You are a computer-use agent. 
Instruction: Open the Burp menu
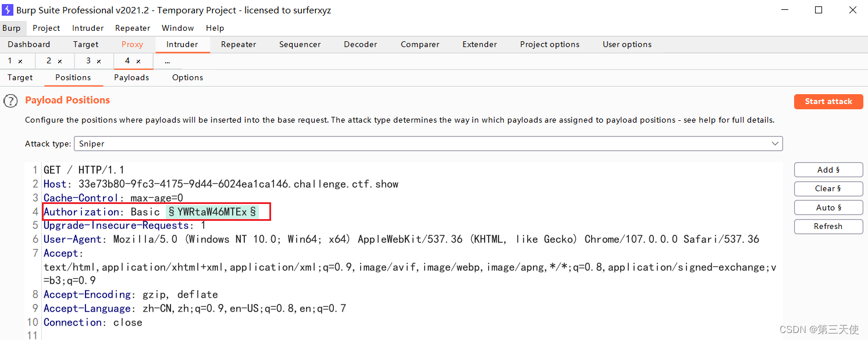pyautogui.click(x=11, y=28)
